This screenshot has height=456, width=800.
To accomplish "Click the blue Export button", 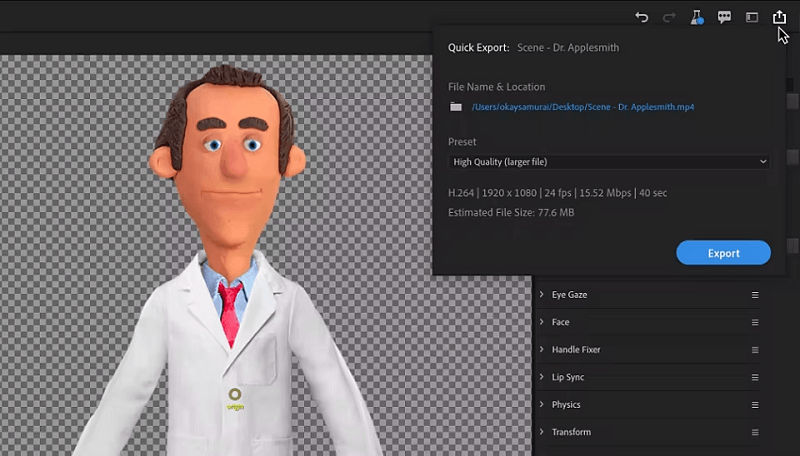I will pyautogui.click(x=723, y=253).
